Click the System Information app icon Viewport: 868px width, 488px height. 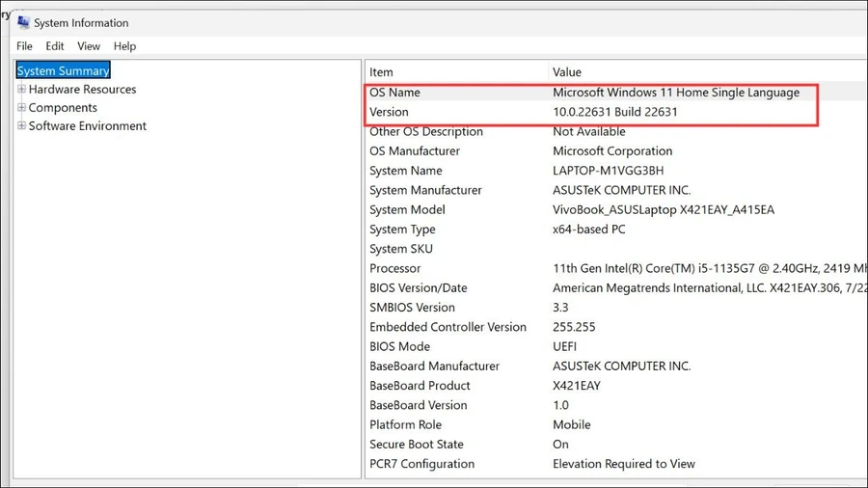[x=23, y=22]
